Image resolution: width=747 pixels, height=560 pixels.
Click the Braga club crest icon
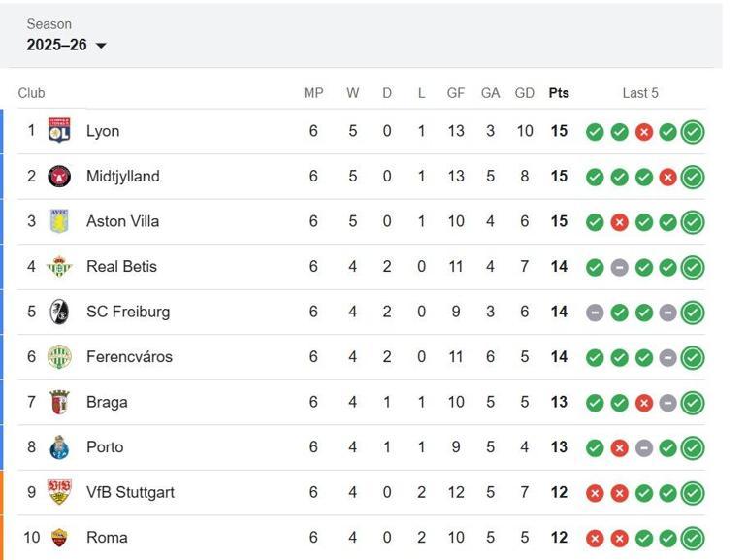point(59,402)
